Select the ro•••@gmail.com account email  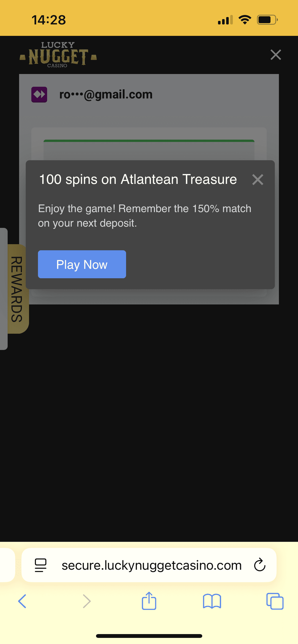[x=106, y=95]
